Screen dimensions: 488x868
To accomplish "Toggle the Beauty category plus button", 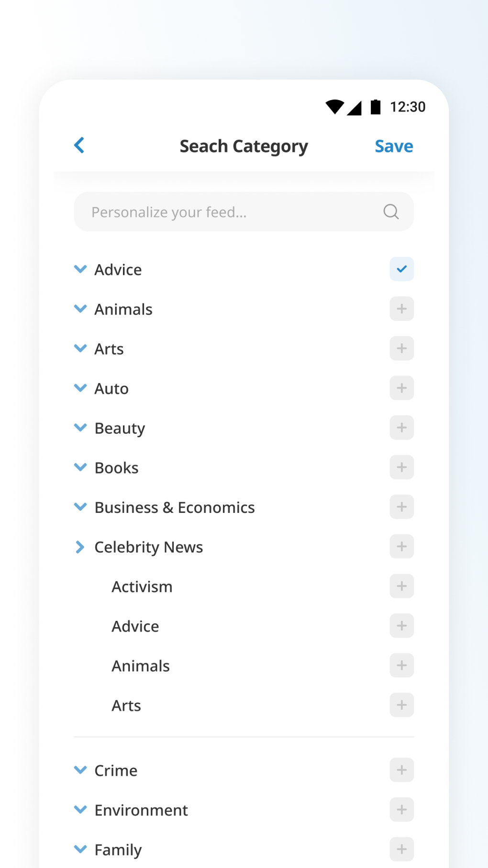I will pos(401,428).
